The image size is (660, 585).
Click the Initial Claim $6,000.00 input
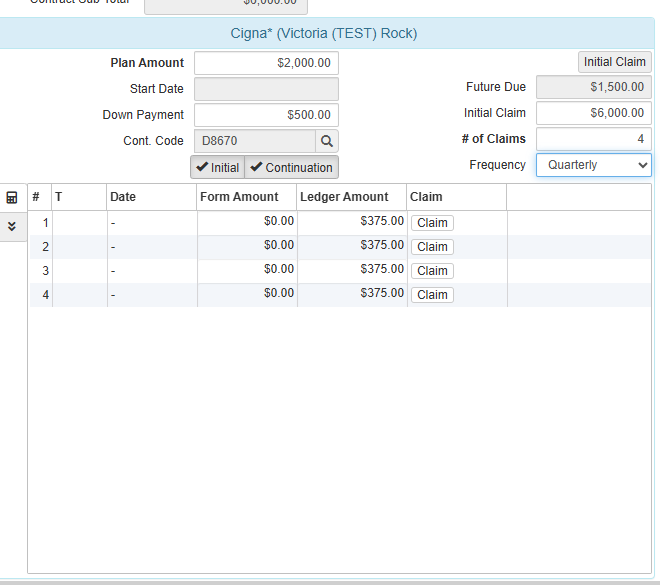[593, 113]
